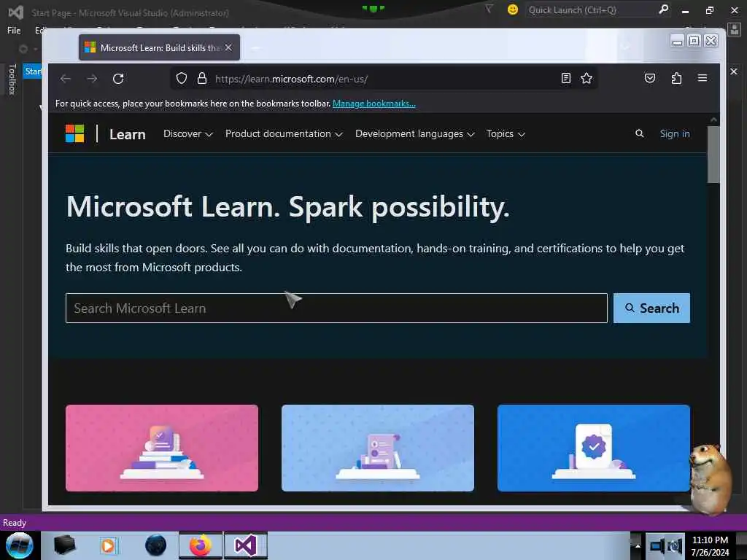The image size is (747, 560).
Task: Click volume speaker tray icon
Action: click(673, 545)
